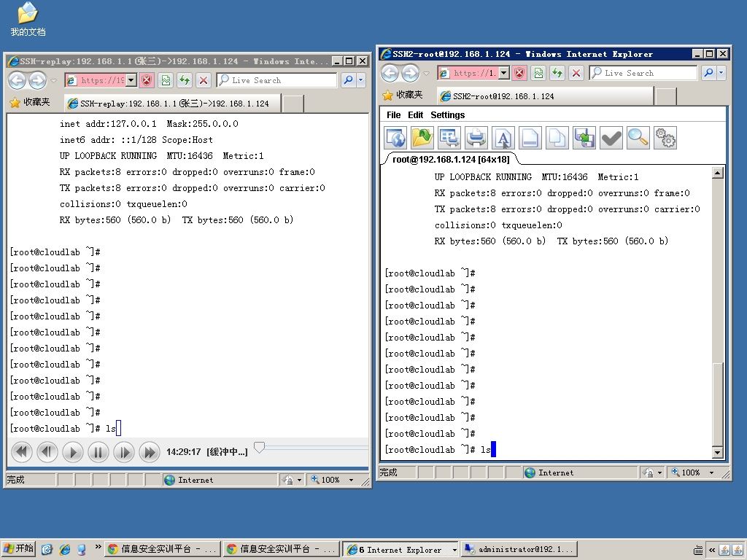747x560 pixels.
Task: Click search magnifier button in SSH-replay window
Action: point(348,80)
